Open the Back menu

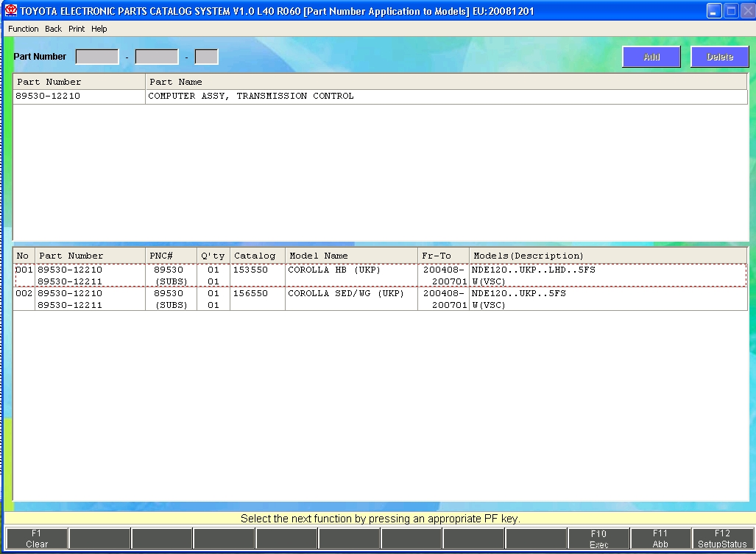click(x=53, y=29)
